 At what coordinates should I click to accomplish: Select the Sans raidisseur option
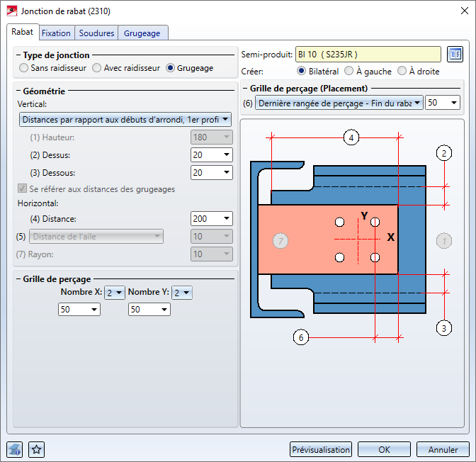tap(53, 68)
